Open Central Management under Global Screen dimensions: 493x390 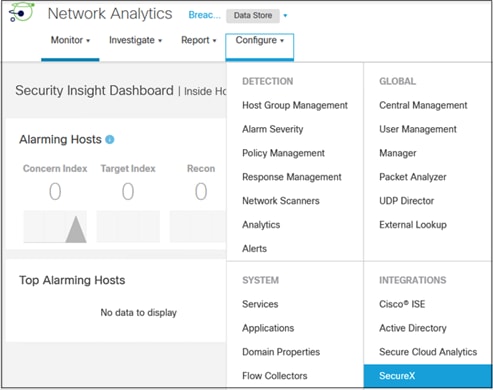(x=423, y=105)
